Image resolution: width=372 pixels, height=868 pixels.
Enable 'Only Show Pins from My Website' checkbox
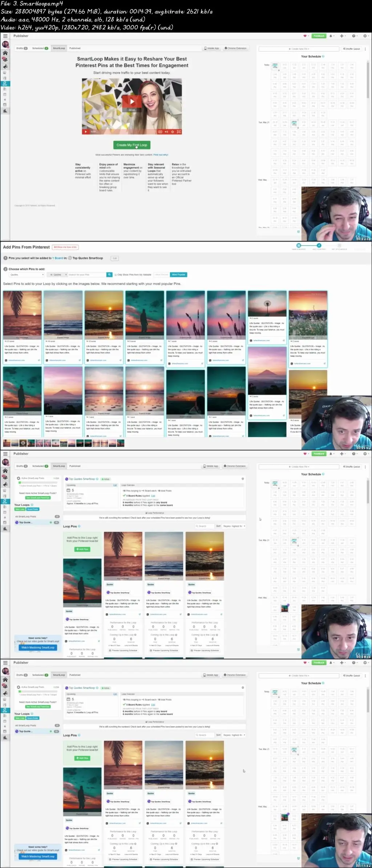tap(116, 275)
